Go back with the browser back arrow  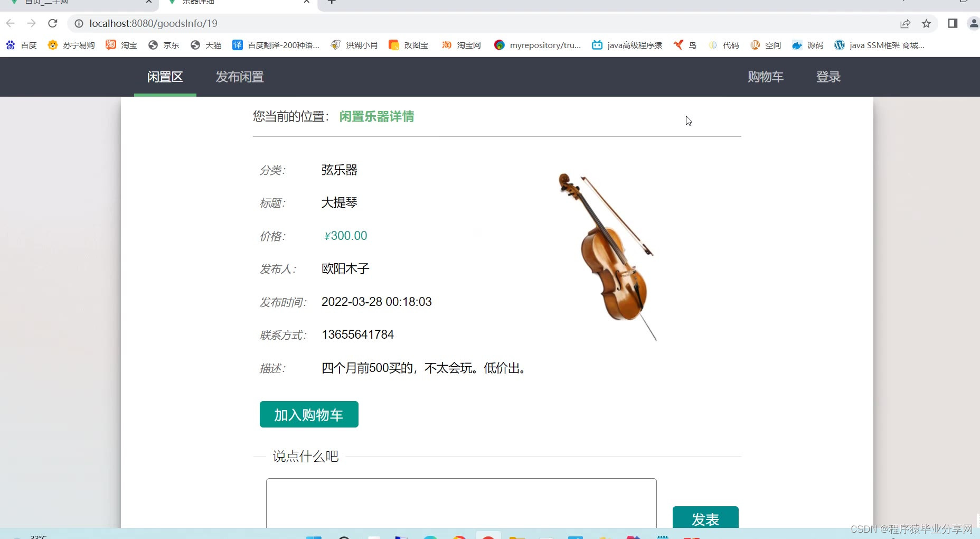11,23
